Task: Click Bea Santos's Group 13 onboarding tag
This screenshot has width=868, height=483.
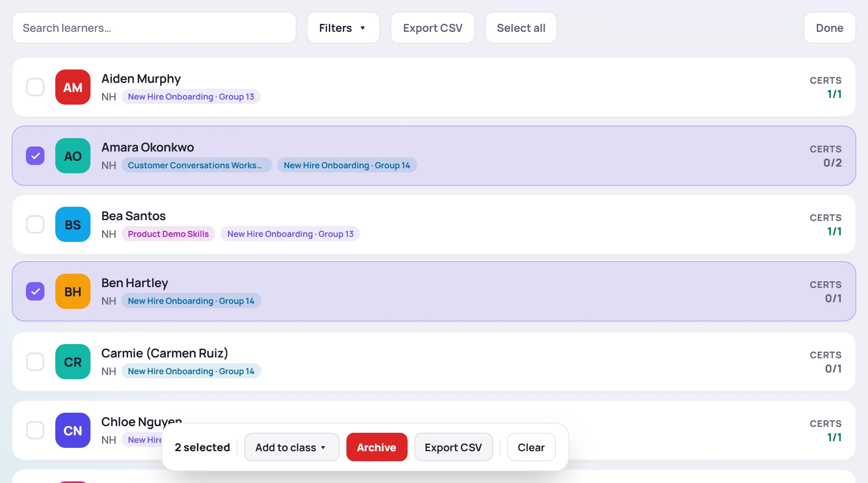Action: point(290,234)
